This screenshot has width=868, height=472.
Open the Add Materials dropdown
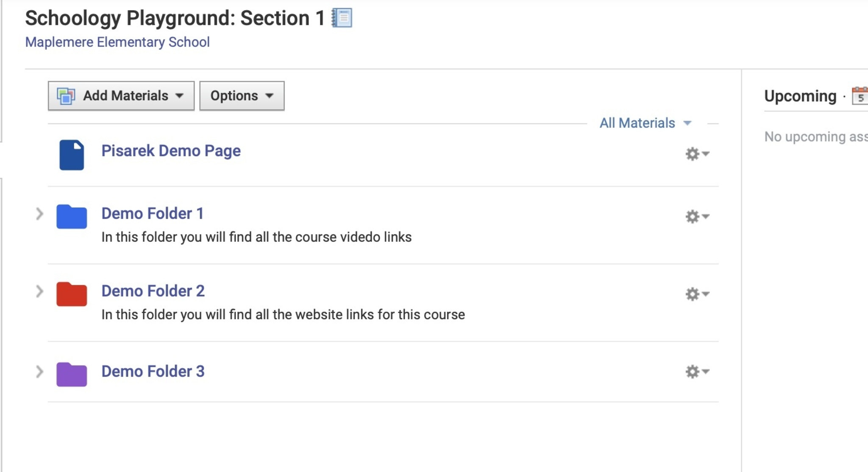[121, 96]
